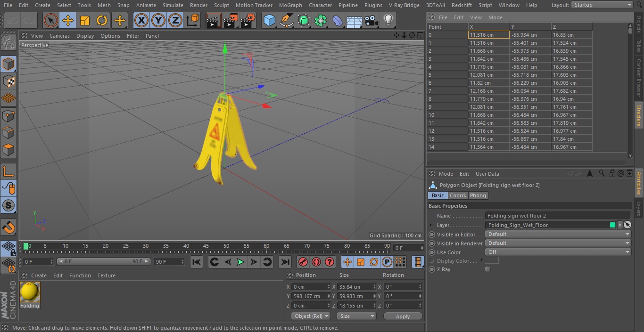The image size is (644, 332).
Task: Render the active view clapperboard
Action: [x=214, y=20]
